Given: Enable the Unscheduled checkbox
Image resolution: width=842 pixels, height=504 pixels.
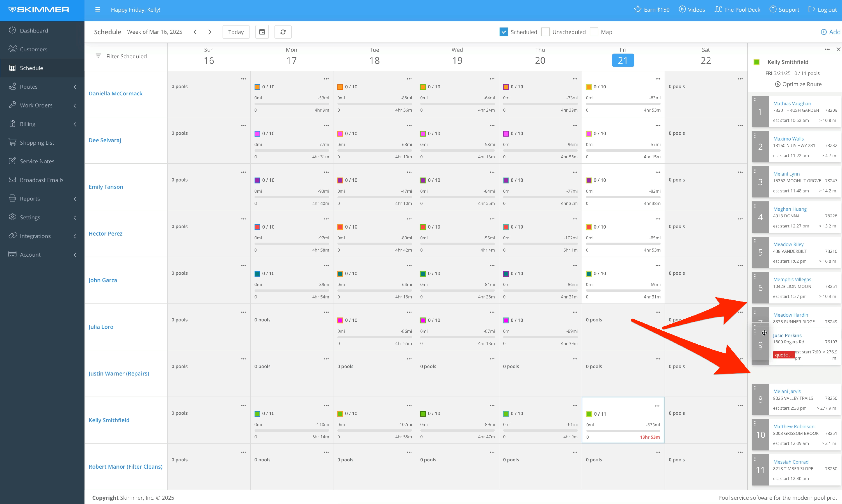Looking at the screenshot, I should (x=545, y=32).
